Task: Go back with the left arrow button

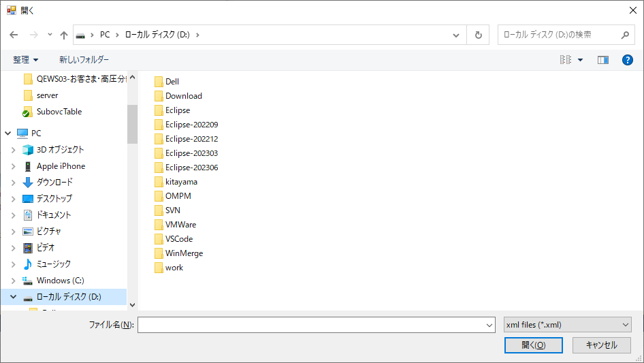Action: coord(14,35)
